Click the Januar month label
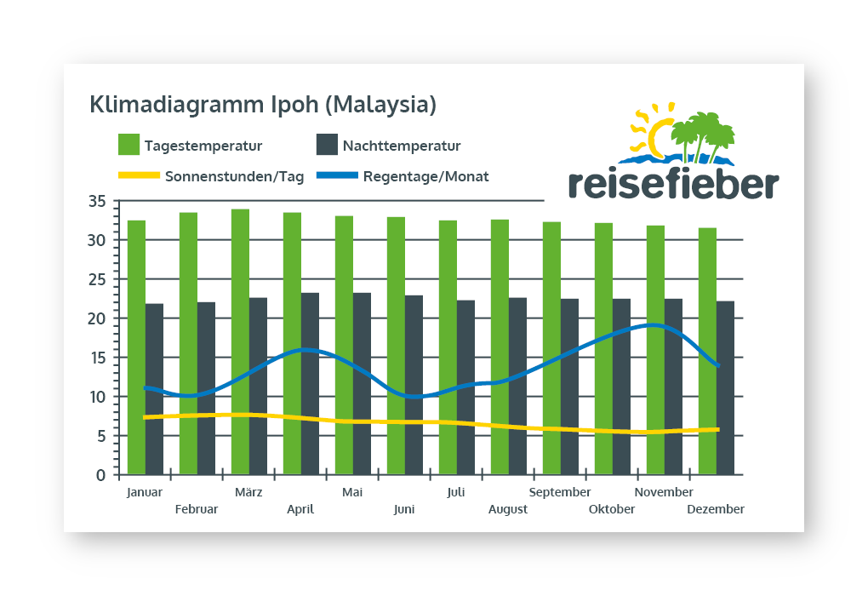Image resolution: width=868 pixels, height=596 pixels. [x=144, y=492]
